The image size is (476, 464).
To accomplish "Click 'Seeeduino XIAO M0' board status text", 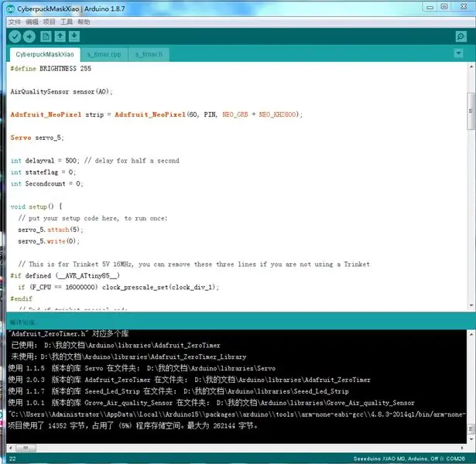I will (379, 459).
